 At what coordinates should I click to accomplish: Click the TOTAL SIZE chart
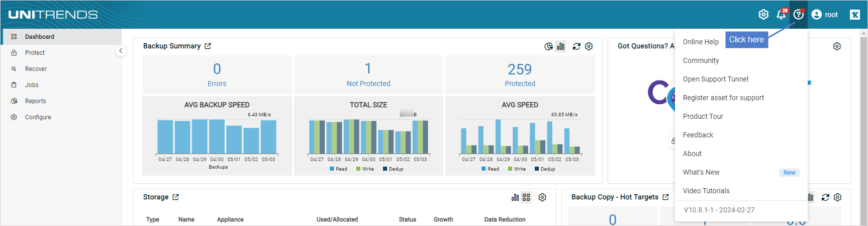pos(368,136)
